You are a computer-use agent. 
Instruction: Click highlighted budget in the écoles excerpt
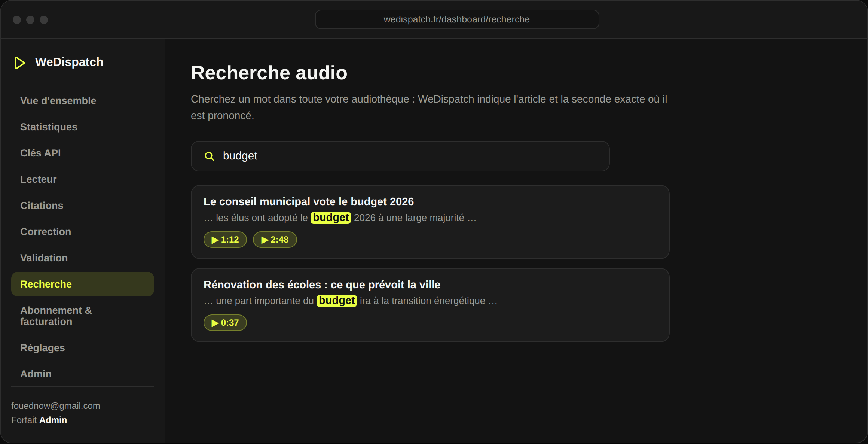[337, 301]
